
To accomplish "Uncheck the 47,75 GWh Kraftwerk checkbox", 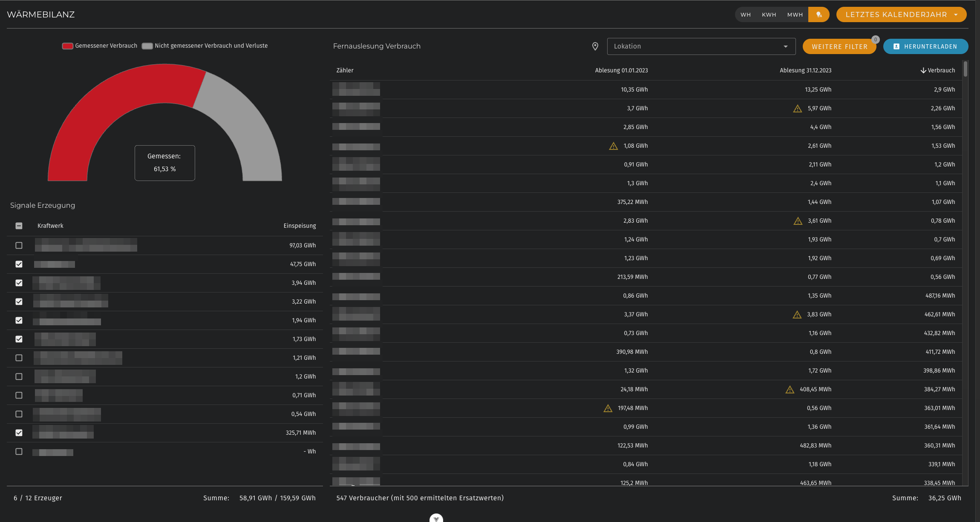I will pos(19,264).
